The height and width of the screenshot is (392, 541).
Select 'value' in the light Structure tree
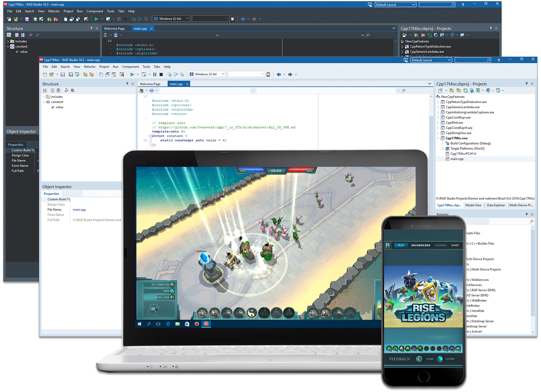[59, 107]
